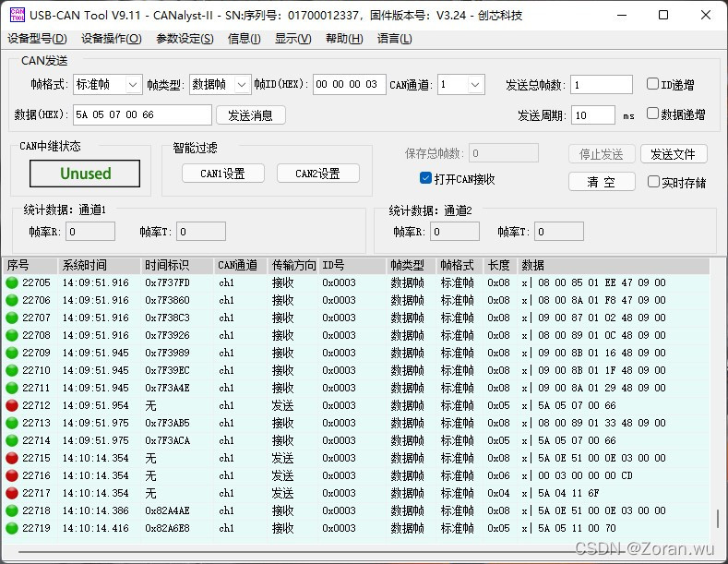728x564 pixels.
Task: Click the 清 空 clear button
Action: point(602,182)
